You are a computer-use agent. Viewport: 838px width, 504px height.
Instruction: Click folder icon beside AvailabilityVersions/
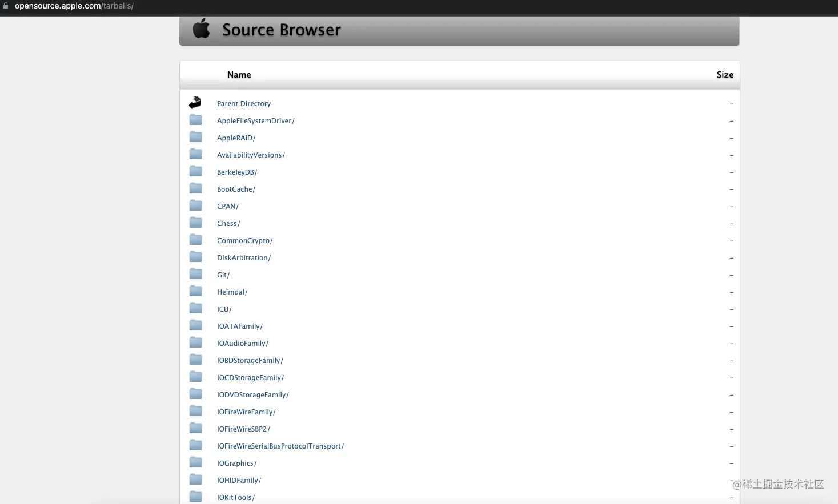[x=195, y=154]
